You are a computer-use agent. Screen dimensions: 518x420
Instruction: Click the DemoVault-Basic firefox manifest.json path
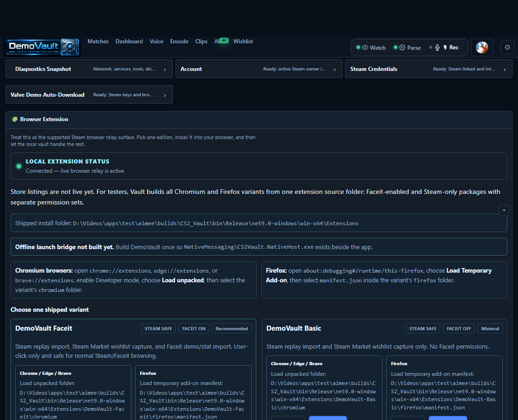point(443,395)
